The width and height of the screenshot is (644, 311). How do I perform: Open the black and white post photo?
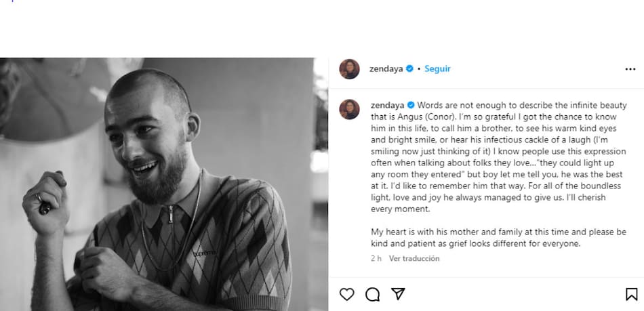tap(164, 184)
